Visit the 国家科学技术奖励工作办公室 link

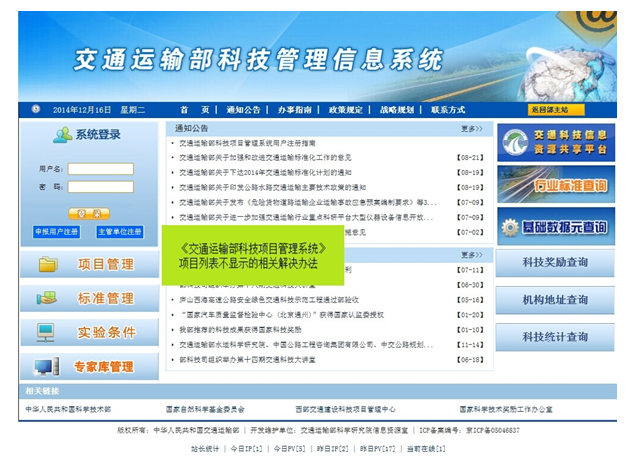(x=506, y=409)
